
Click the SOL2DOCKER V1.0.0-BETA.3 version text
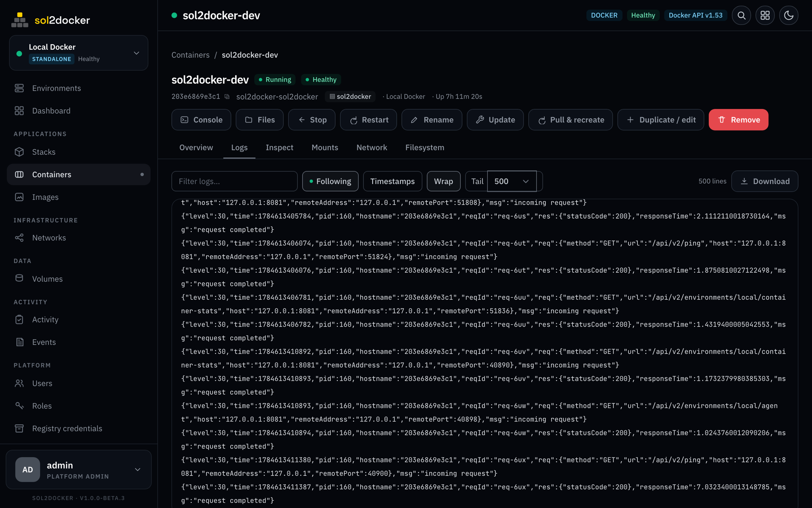pos(78,498)
